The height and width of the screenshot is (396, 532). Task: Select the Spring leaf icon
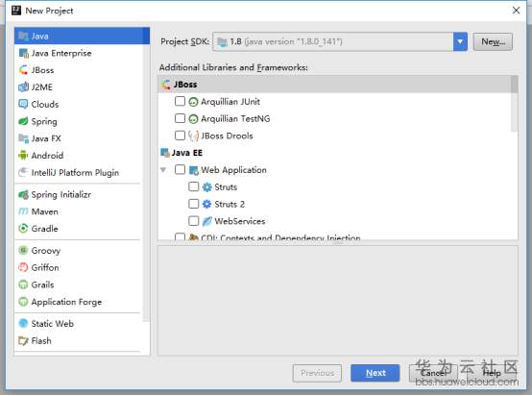(x=23, y=121)
